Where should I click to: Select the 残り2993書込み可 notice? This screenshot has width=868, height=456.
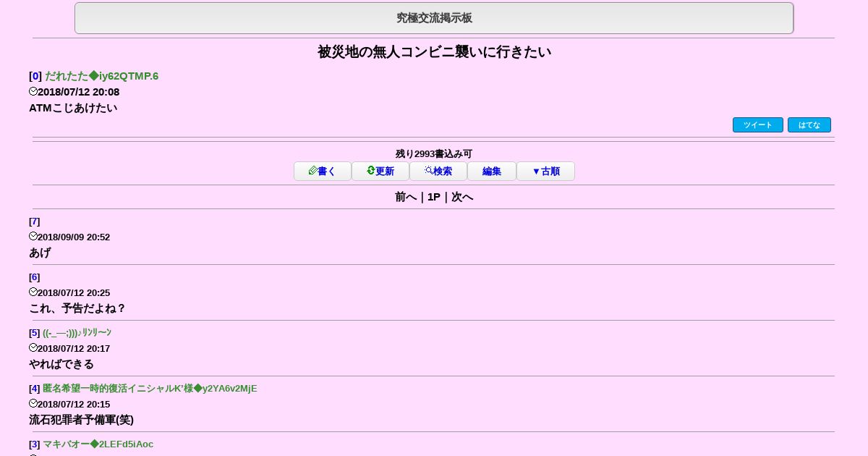[434, 153]
